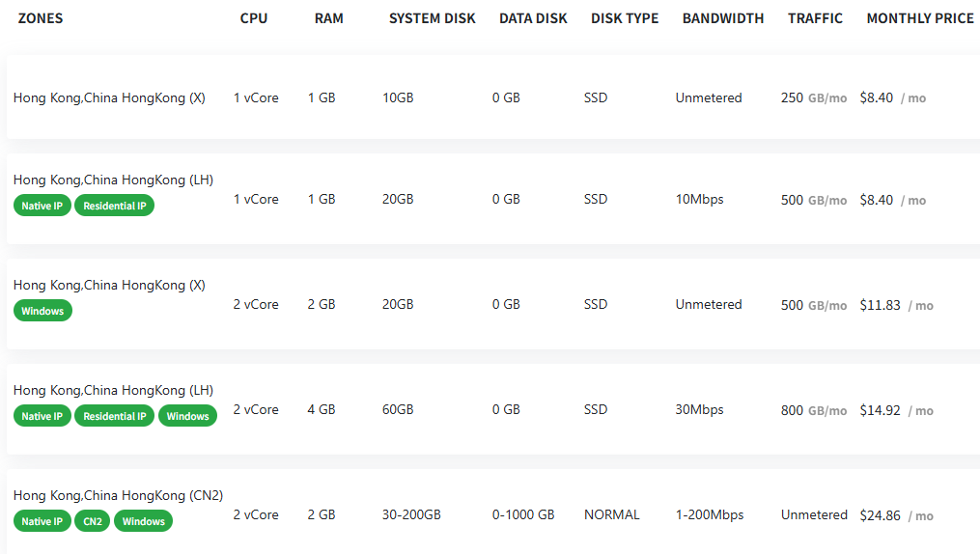Click the ZONES column header
The width and height of the screenshot is (980, 554).
click(41, 18)
